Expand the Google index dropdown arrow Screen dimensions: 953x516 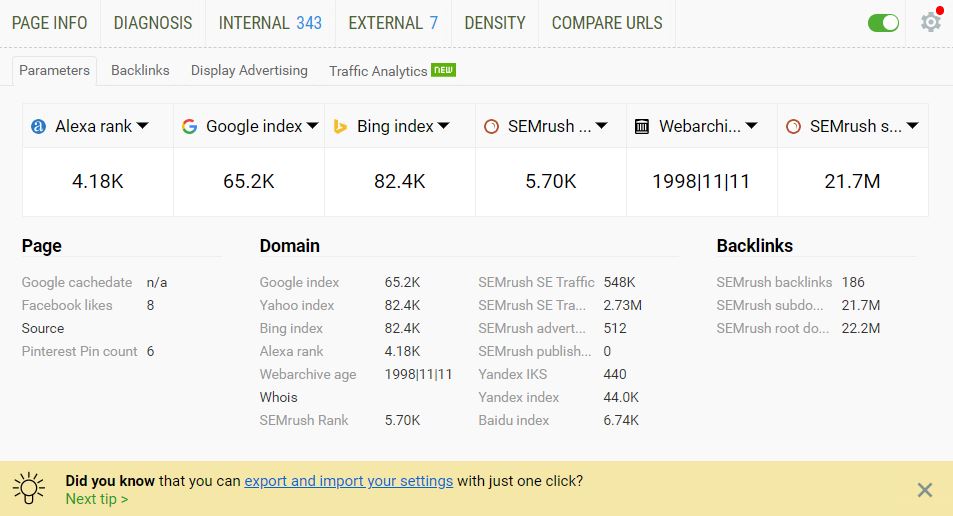click(312, 126)
